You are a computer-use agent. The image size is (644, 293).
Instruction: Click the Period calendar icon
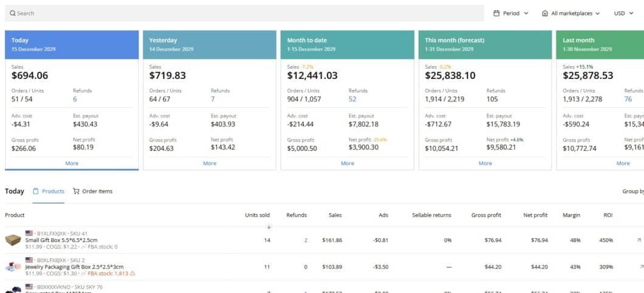point(496,13)
